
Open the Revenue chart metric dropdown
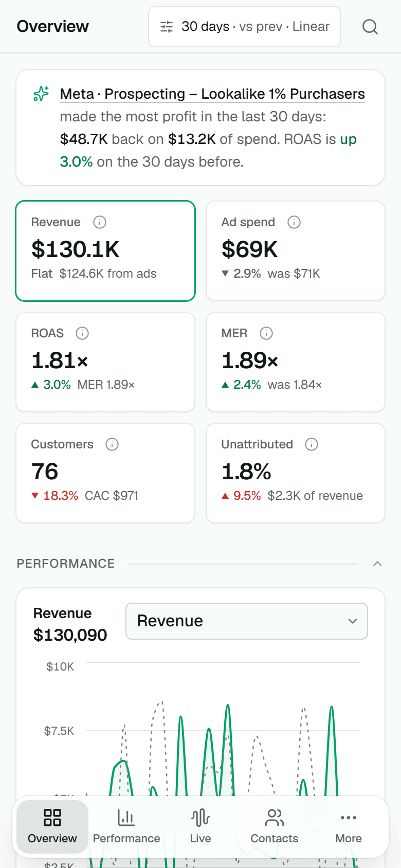point(247,621)
